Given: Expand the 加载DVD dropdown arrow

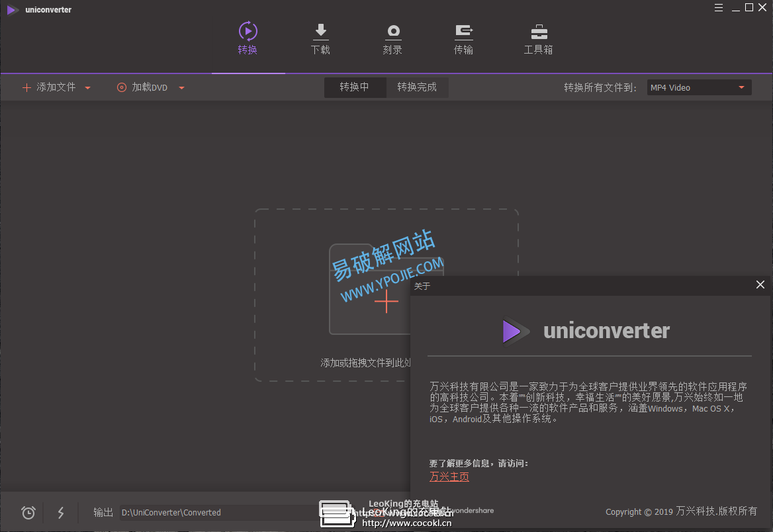Looking at the screenshot, I should coord(181,88).
